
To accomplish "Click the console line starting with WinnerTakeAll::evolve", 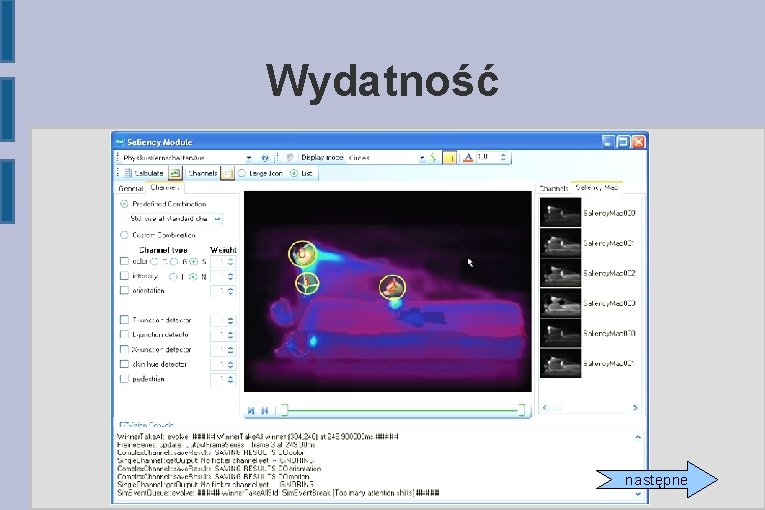I will coord(258,436).
